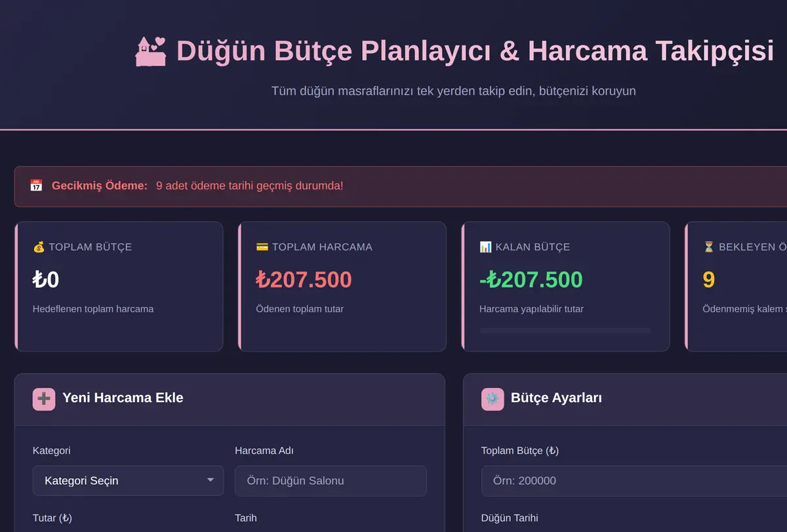
Task: Click the Tarih field label
Action: [x=246, y=518]
